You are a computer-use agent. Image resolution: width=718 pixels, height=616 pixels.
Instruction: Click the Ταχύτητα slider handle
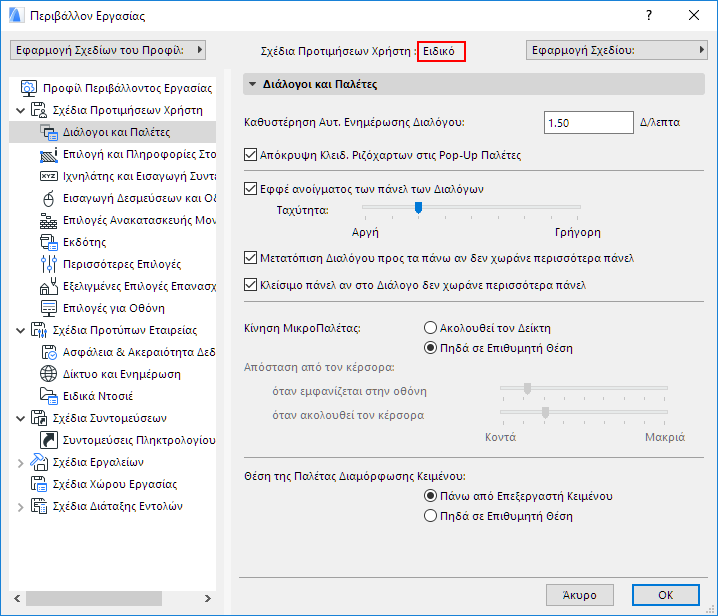[x=418, y=207]
